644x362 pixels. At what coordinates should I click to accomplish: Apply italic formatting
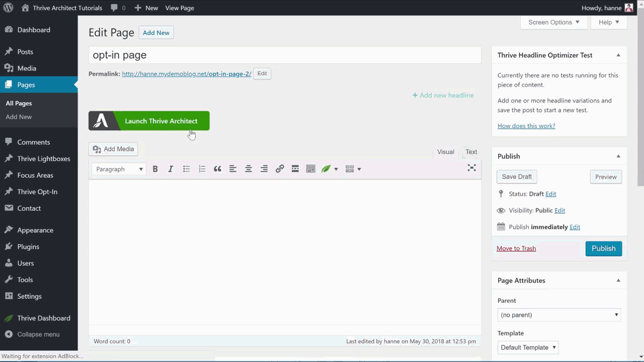171,169
